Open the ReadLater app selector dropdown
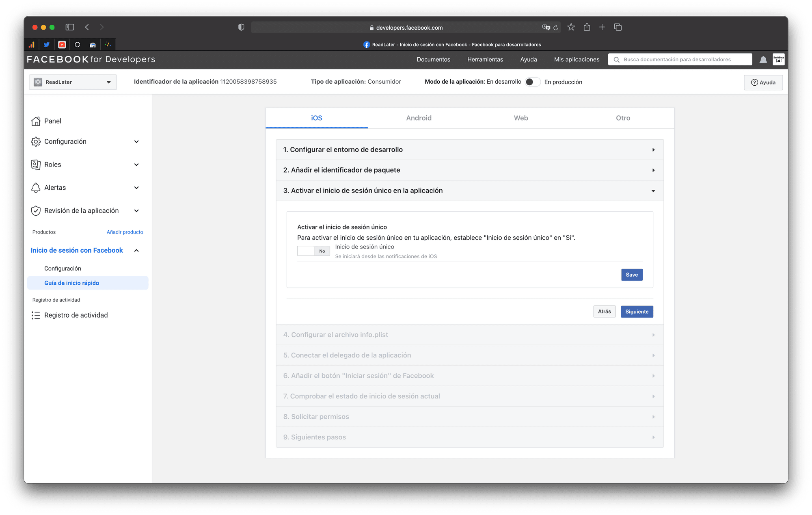 click(73, 82)
